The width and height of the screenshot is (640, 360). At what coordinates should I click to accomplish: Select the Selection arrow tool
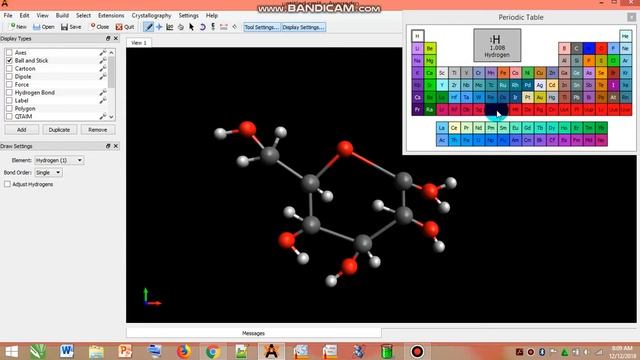point(191,27)
